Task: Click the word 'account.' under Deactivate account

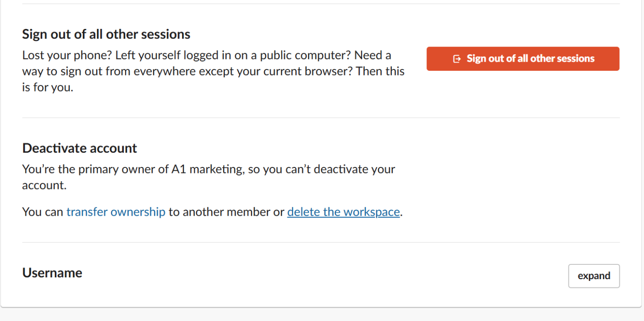Action: [x=44, y=185]
